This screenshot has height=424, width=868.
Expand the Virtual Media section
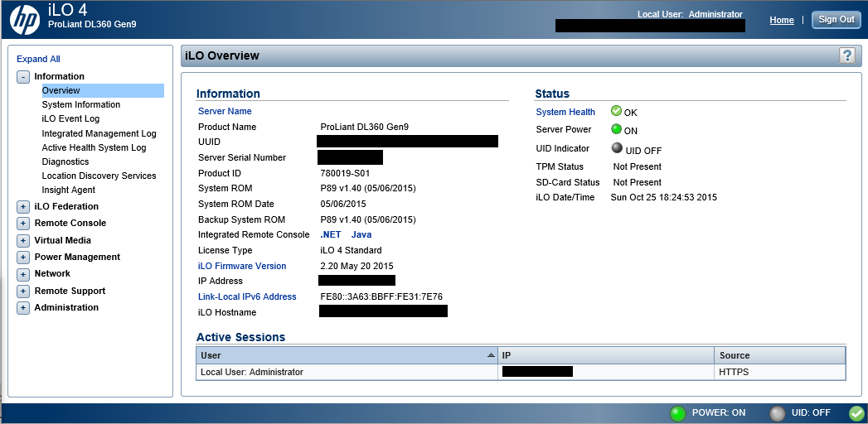click(22, 241)
